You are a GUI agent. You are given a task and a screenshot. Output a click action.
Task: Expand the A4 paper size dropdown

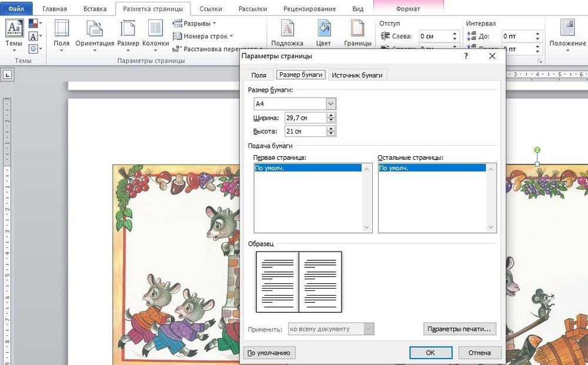pyautogui.click(x=330, y=104)
